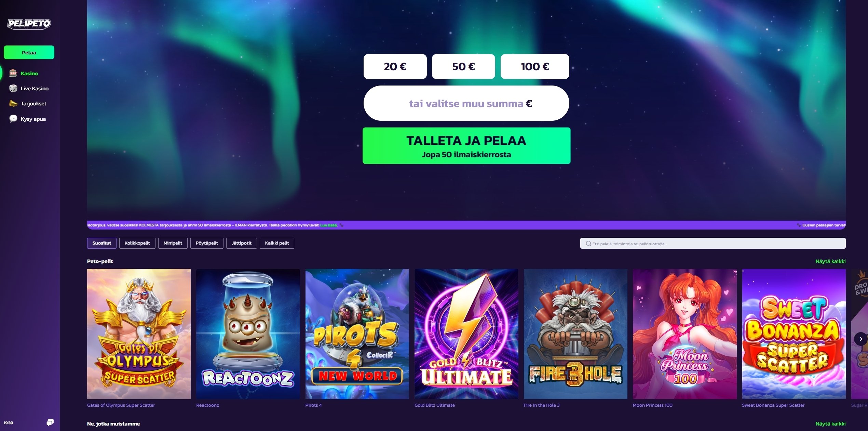Open the Reactoonz game thumbnail
This screenshot has height=431, width=868.
tap(248, 334)
